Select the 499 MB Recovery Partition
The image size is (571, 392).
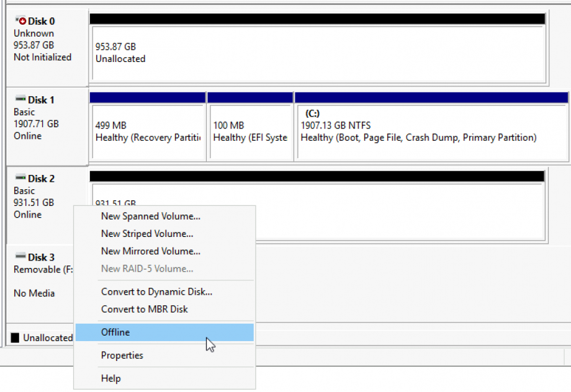coord(148,132)
